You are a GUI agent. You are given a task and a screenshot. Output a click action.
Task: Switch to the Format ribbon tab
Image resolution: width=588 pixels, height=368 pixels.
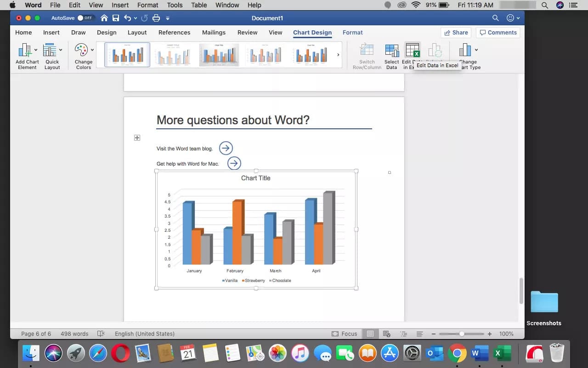352,32
